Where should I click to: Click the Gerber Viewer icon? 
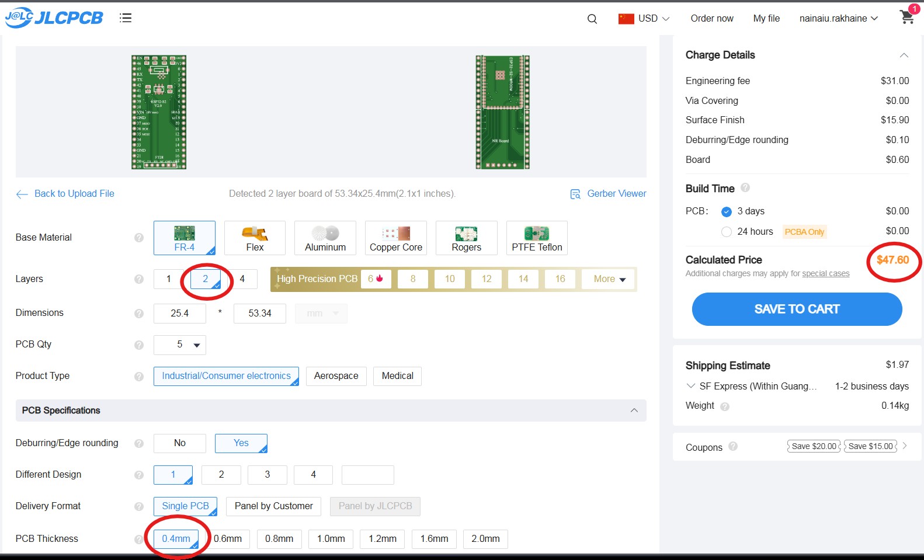575,194
